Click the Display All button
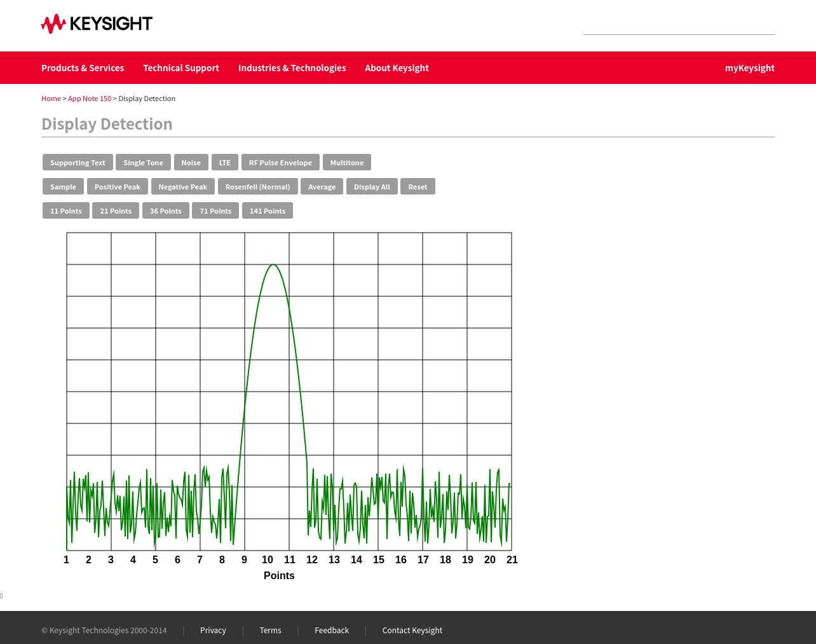The height and width of the screenshot is (644, 816). 372,187
